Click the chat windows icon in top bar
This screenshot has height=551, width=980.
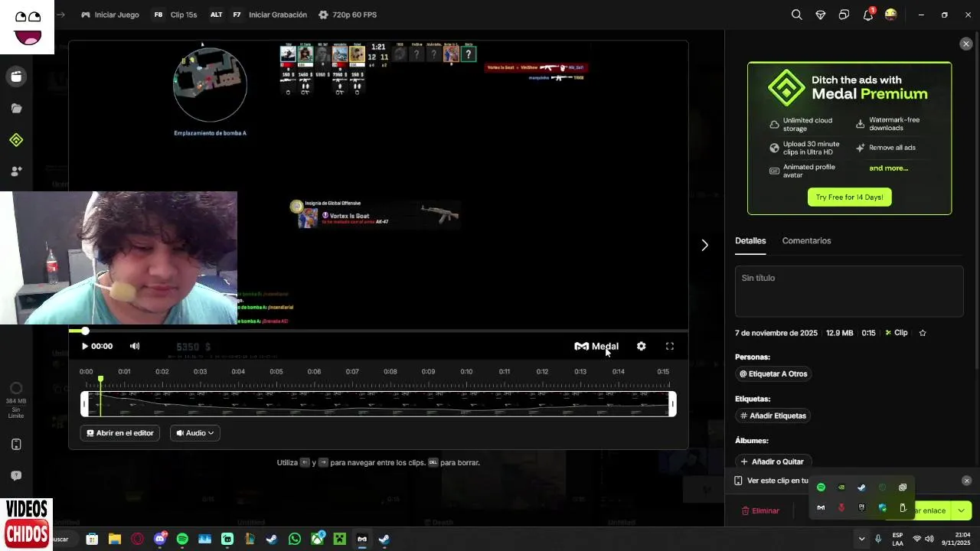click(x=844, y=15)
